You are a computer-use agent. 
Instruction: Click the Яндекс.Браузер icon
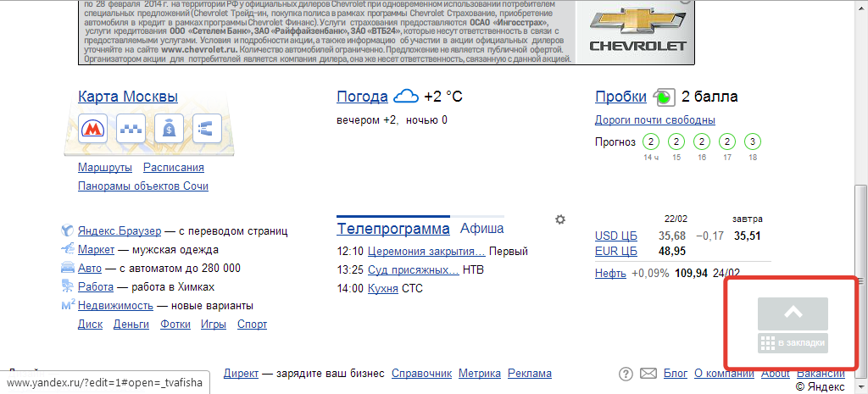click(x=67, y=230)
